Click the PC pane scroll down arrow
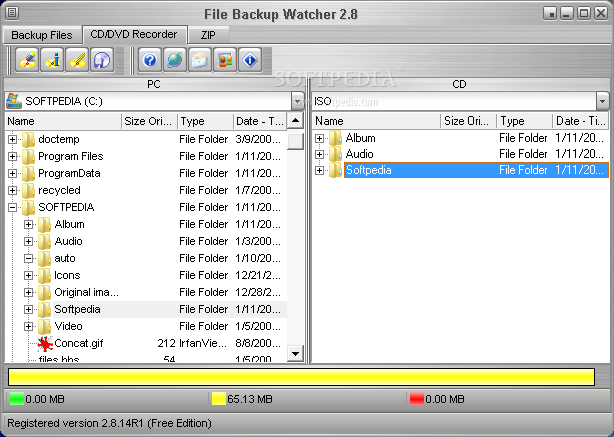Viewport: 614px width, 437px height. (x=295, y=354)
